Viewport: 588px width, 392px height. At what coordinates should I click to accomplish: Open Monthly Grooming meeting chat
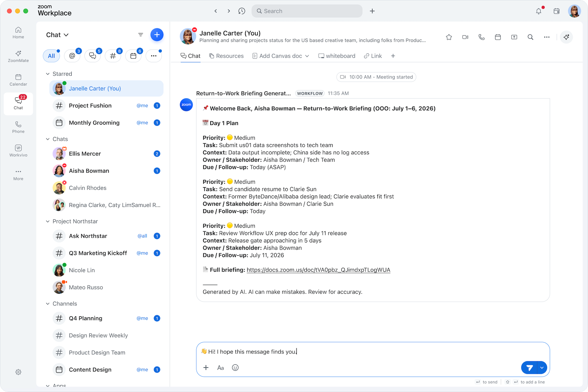[x=107, y=123]
